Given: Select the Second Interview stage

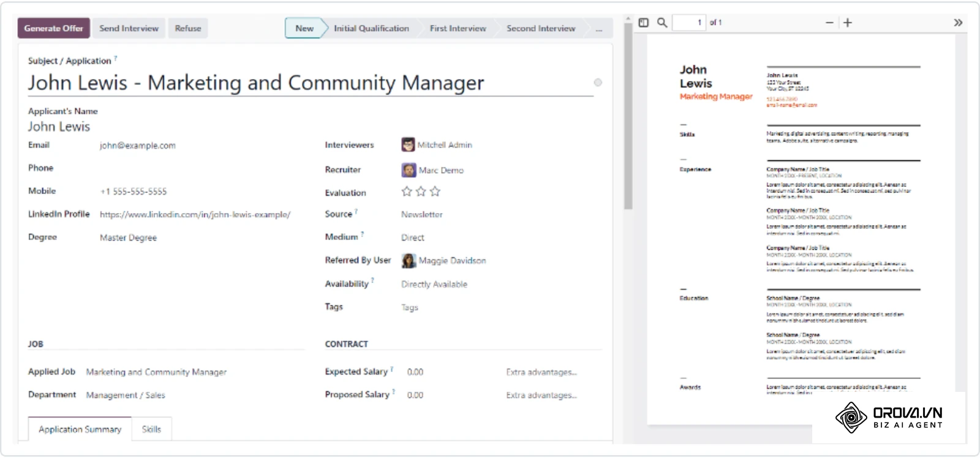Looking at the screenshot, I should point(541,28).
